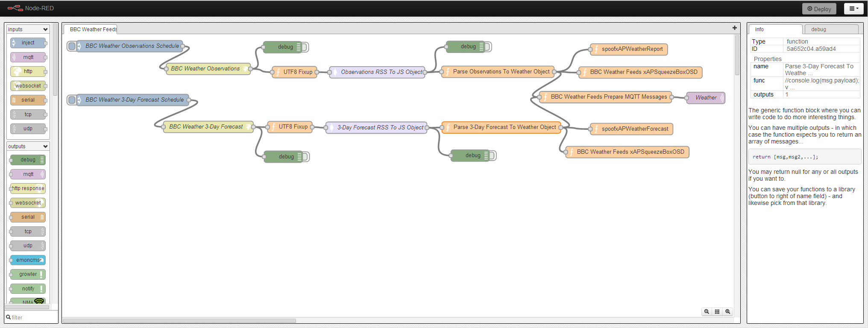Select the websocket input palette node
The image size is (868, 328).
point(28,86)
